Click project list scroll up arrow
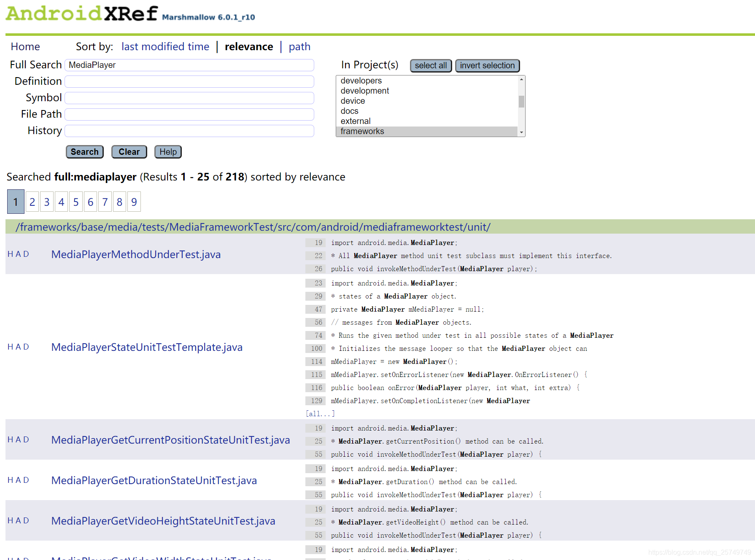Viewport: 755px width, 560px height. click(x=521, y=79)
